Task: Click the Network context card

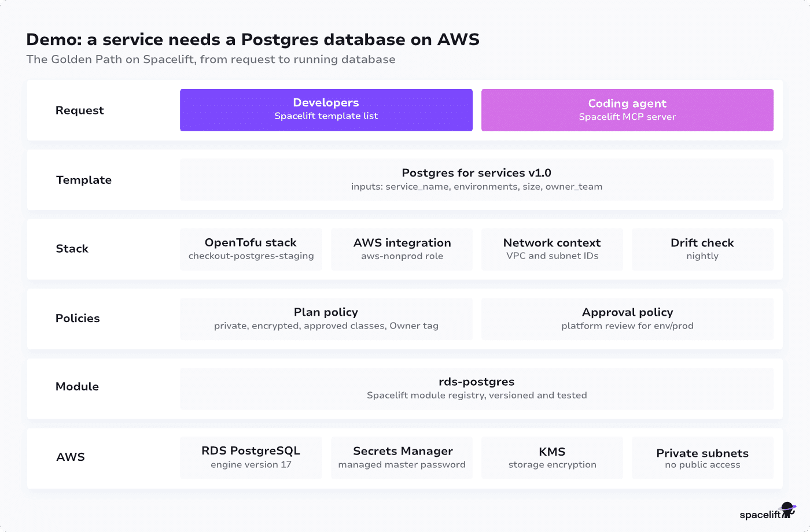Action: [552, 249]
